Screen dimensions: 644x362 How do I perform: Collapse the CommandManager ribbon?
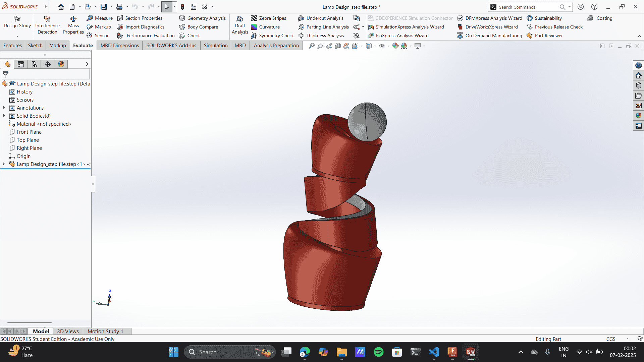click(x=639, y=36)
